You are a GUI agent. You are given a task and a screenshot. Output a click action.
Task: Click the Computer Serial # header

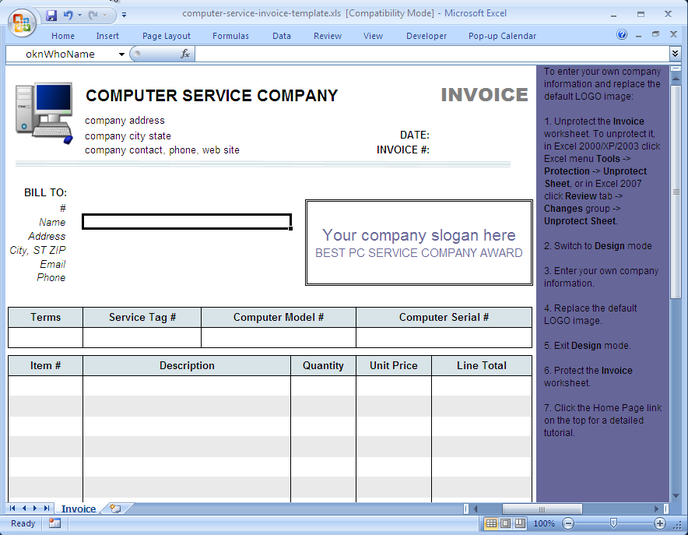coord(444,317)
